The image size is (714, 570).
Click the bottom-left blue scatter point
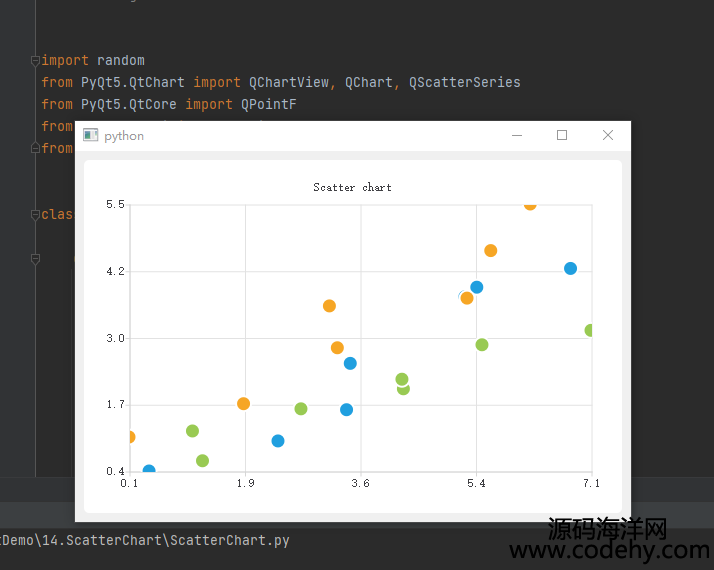[149, 470]
